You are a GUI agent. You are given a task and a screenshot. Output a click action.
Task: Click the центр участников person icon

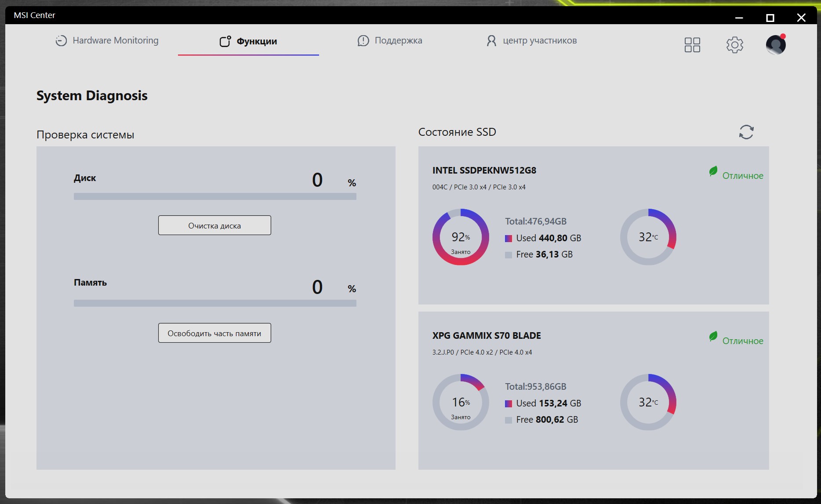click(x=491, y=41)
